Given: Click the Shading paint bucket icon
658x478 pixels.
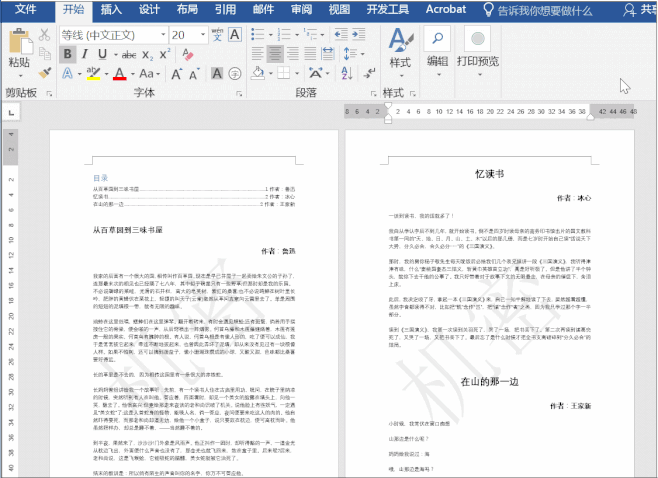Looking at the screenshot, I should [258, 73].
